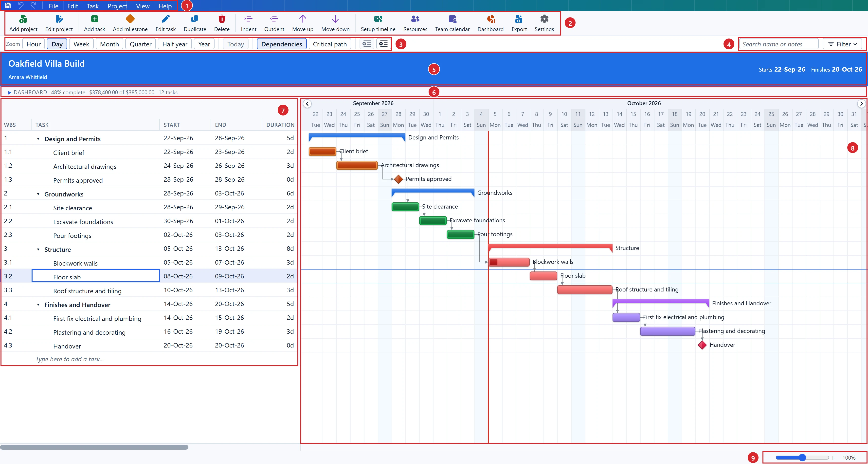
Task: Enable the Critical path toggle
Action: pos(329,44)
